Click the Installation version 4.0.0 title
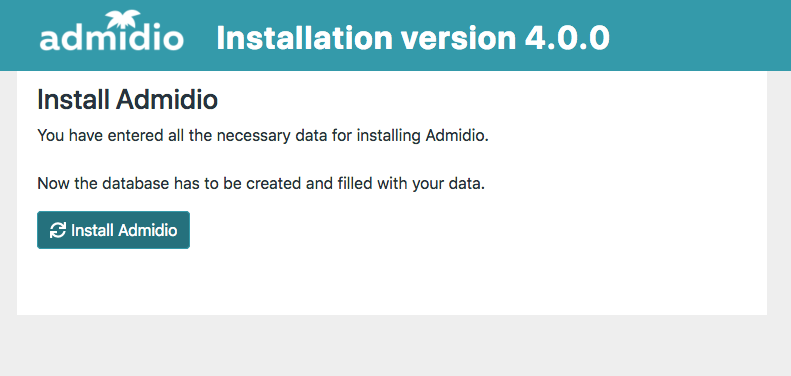791x376 pixels. pyautogui.click(x=413, y=38)
